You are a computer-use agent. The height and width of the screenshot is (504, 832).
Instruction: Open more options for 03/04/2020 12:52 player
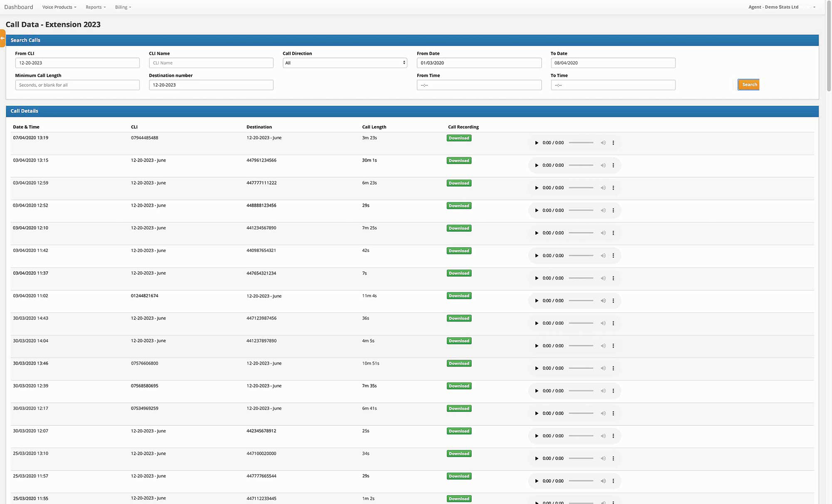tap(613, 211)
